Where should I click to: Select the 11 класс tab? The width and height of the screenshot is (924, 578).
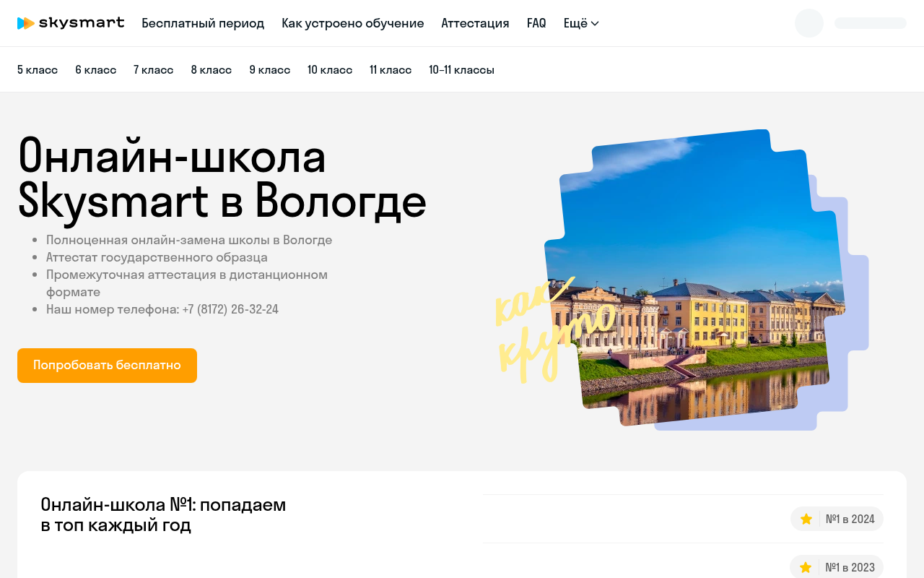391,69
